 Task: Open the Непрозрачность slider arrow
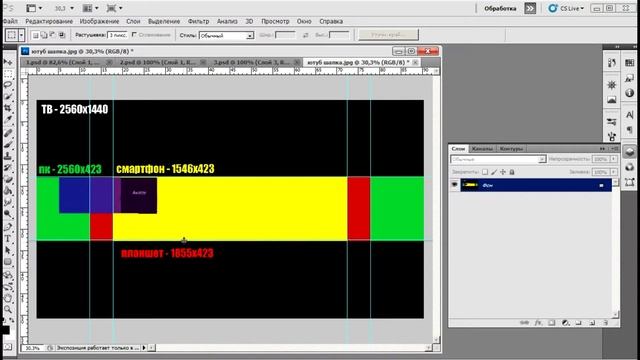tap(613, 159)
